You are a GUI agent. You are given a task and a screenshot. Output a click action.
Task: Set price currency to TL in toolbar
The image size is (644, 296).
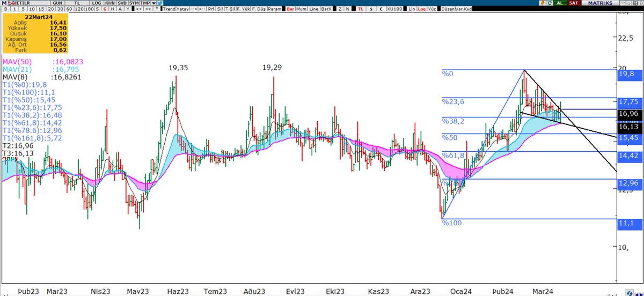click(x=361, y=9)
